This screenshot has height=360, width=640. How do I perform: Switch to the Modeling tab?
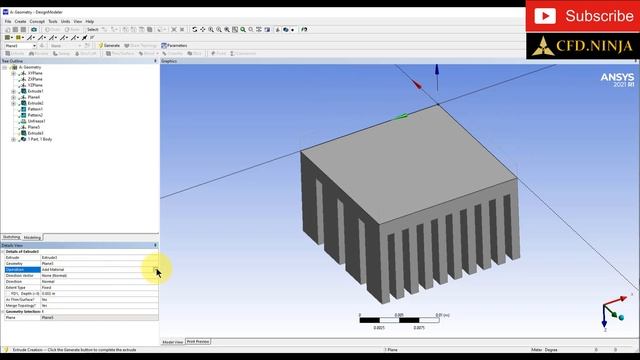tap(32, 238)
